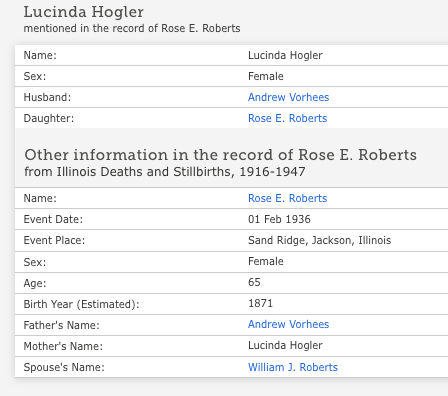Click the '01 Feb 1936' date value
This screenshot has height=396, width=448.
click(x=279, y=219)
